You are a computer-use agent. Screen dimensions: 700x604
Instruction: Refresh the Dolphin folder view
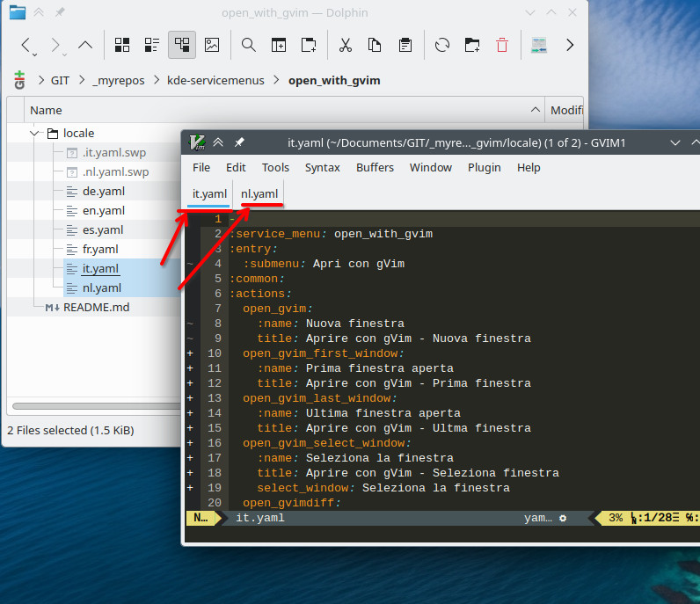tap(442, 45)
